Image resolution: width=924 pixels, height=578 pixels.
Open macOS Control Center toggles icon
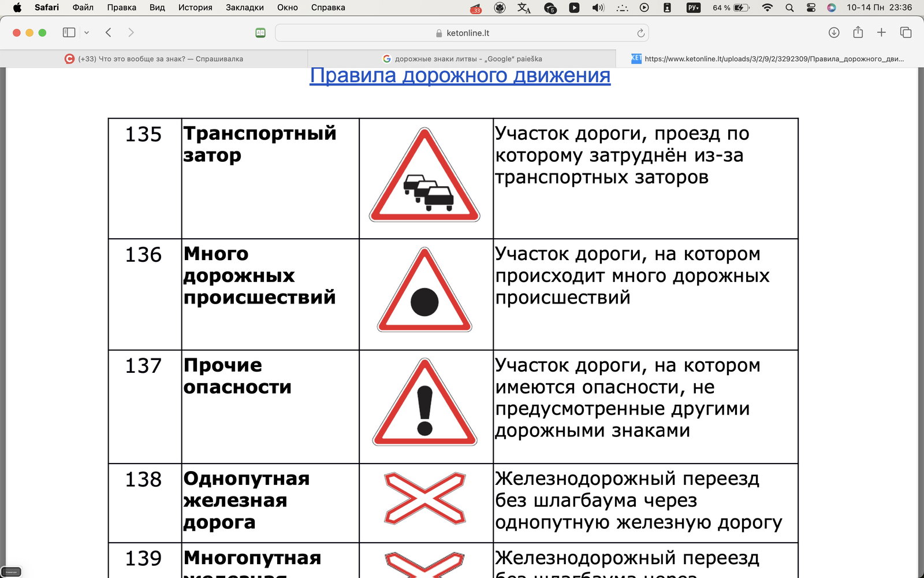(x=811, y=8)
